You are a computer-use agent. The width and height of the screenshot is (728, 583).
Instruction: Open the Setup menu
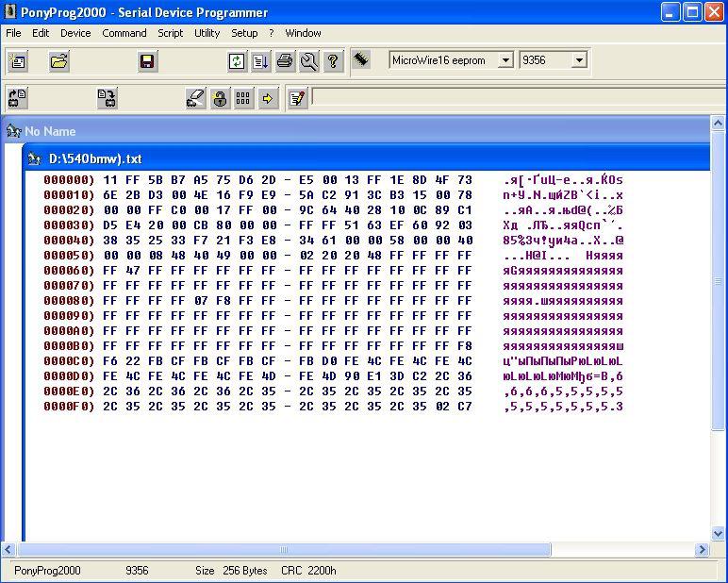point(244,33)
